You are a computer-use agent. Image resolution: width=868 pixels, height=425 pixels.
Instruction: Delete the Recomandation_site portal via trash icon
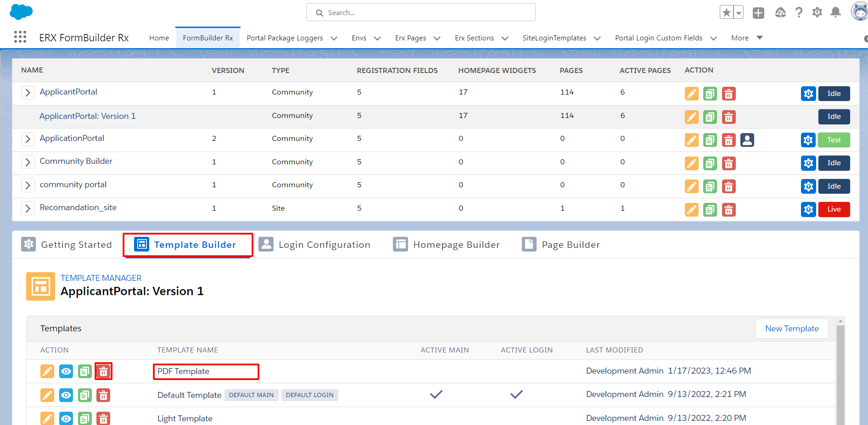[728, 210]
